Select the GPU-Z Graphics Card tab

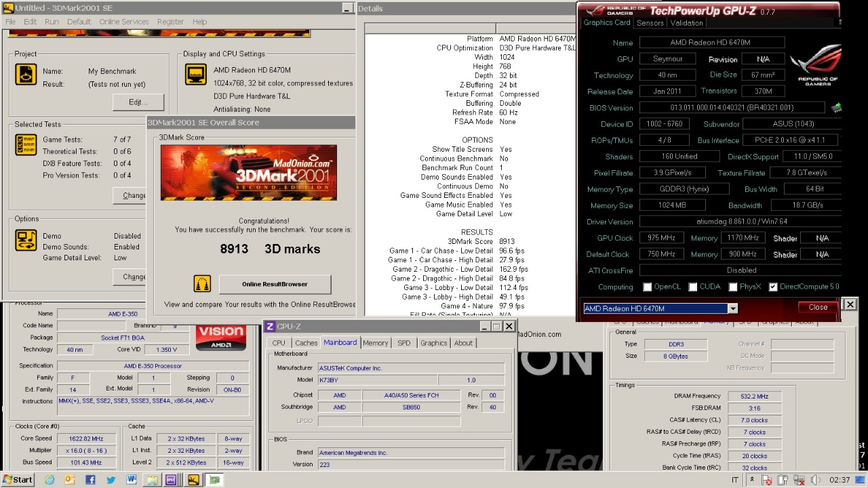(x=607, y=22)
